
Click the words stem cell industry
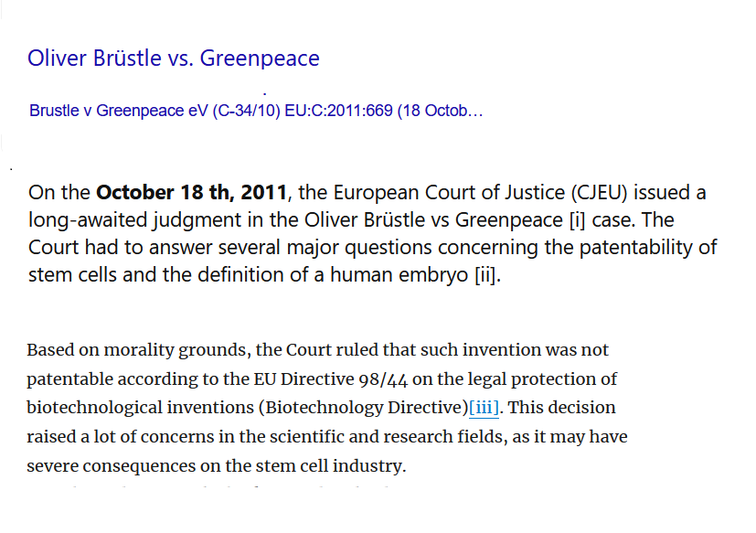(x=330, y=466)
